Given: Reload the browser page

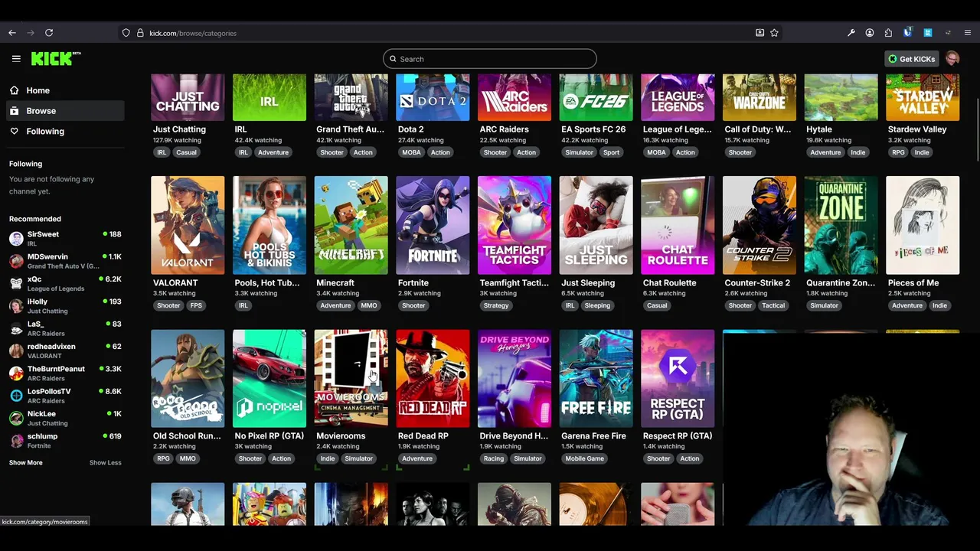Looking at the screenshot, I should pos(49,33).
